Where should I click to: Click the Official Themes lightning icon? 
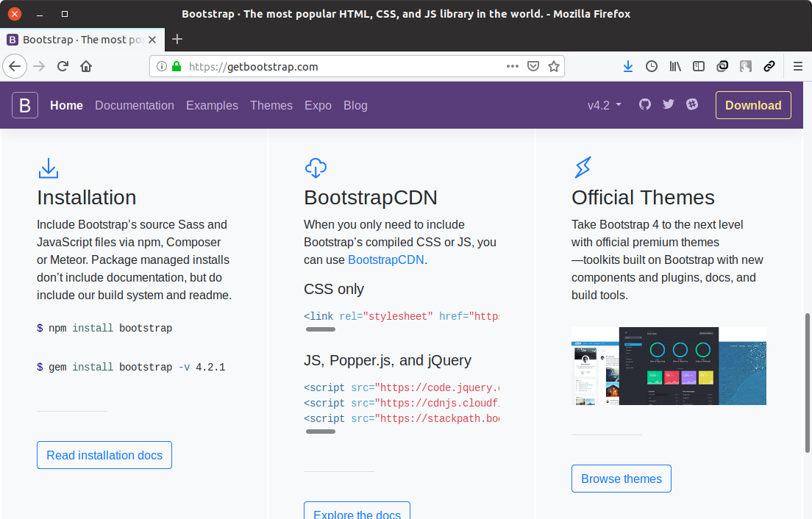pyautogui.click(x=583, y=168)
